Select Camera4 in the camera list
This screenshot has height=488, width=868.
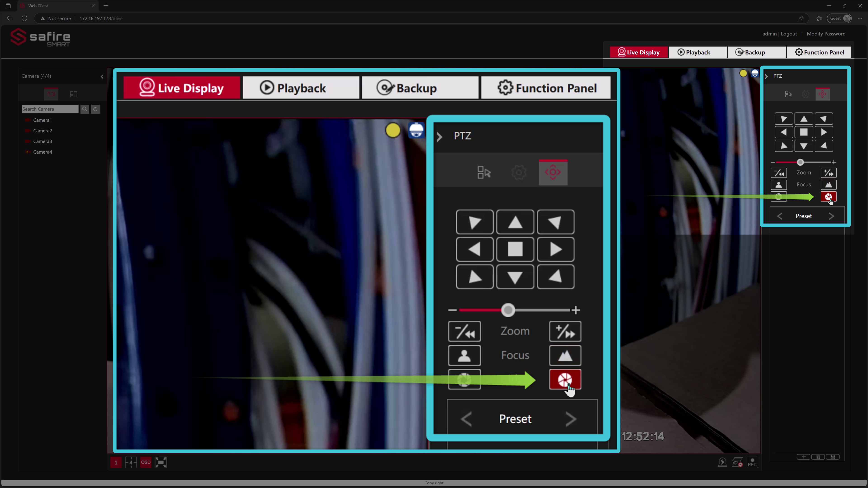tap(42, 152)
